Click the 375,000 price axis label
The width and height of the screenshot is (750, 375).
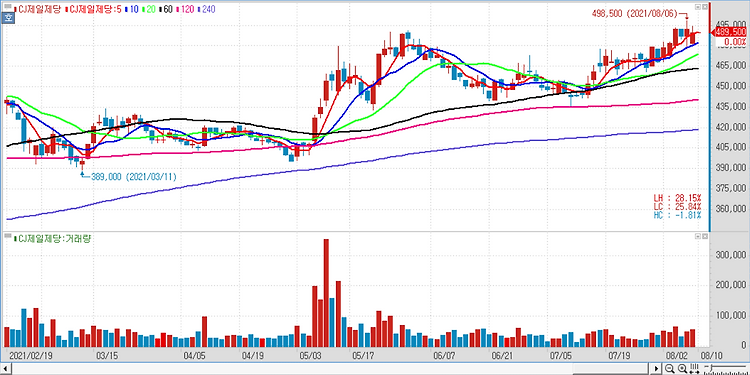pos(730,188)
